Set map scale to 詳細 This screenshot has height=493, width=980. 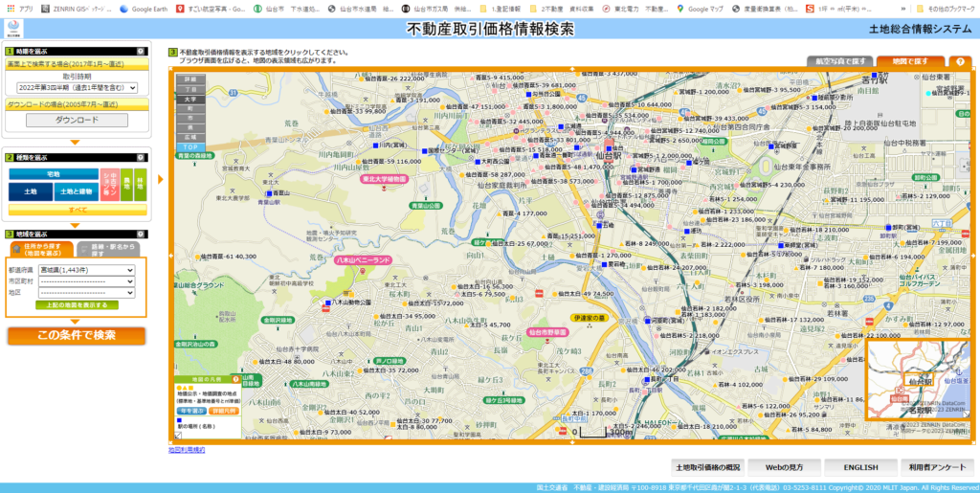click(190, 79)
